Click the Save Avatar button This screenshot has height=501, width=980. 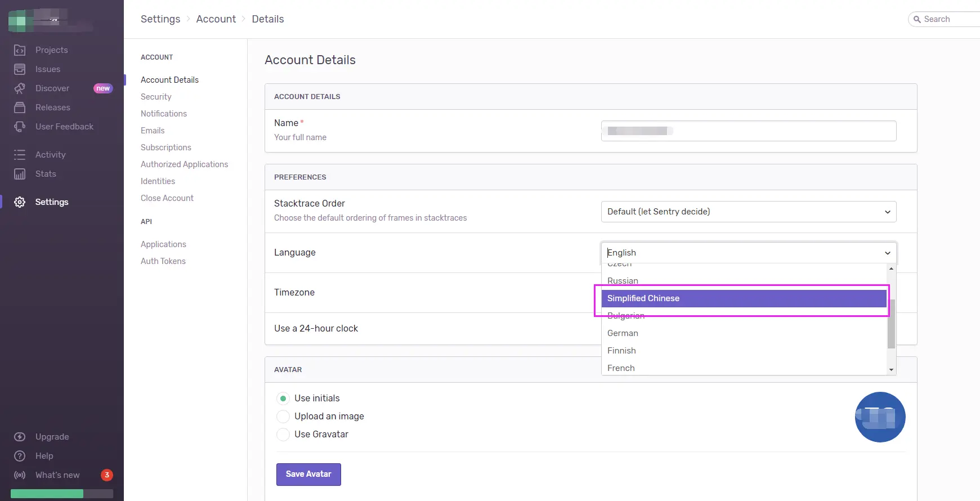point(308,474)
